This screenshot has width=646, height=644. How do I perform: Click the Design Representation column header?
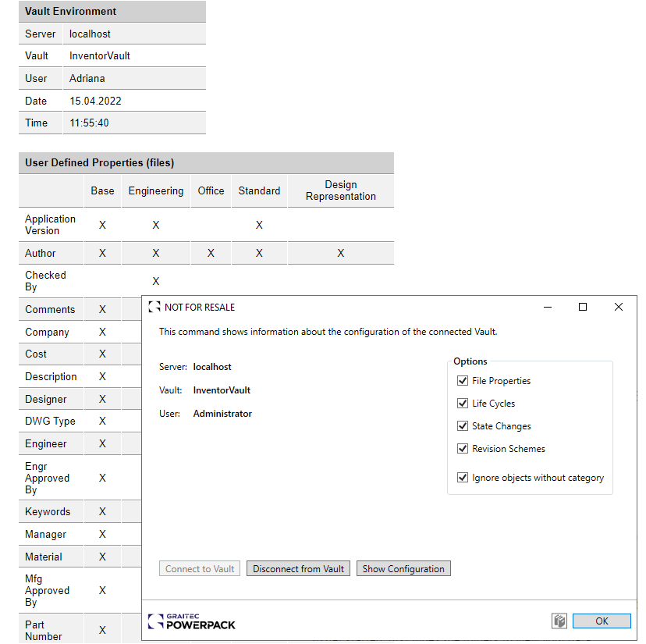[340, 190]
